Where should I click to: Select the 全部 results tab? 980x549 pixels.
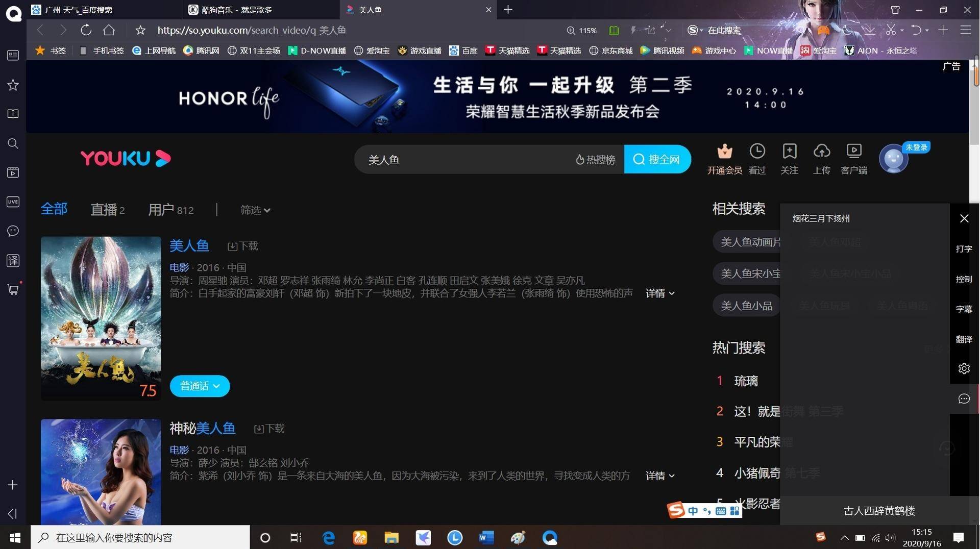point(54,209)
